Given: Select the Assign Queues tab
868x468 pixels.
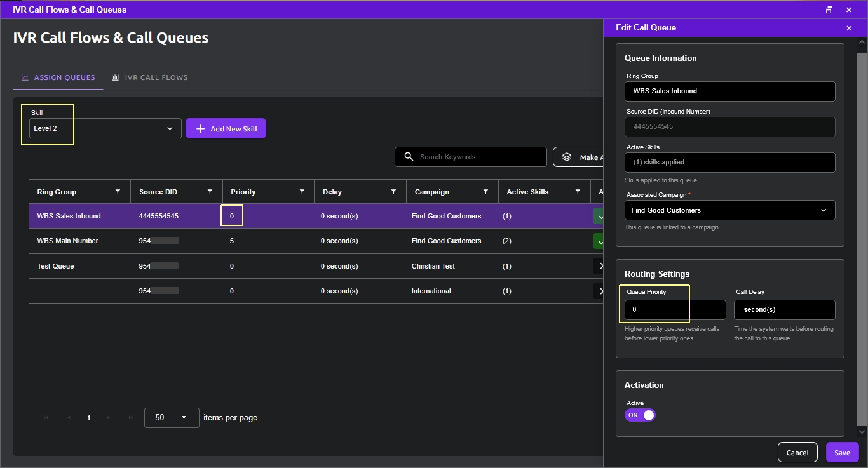Looking at the screenshot, I should coord(58,77).
